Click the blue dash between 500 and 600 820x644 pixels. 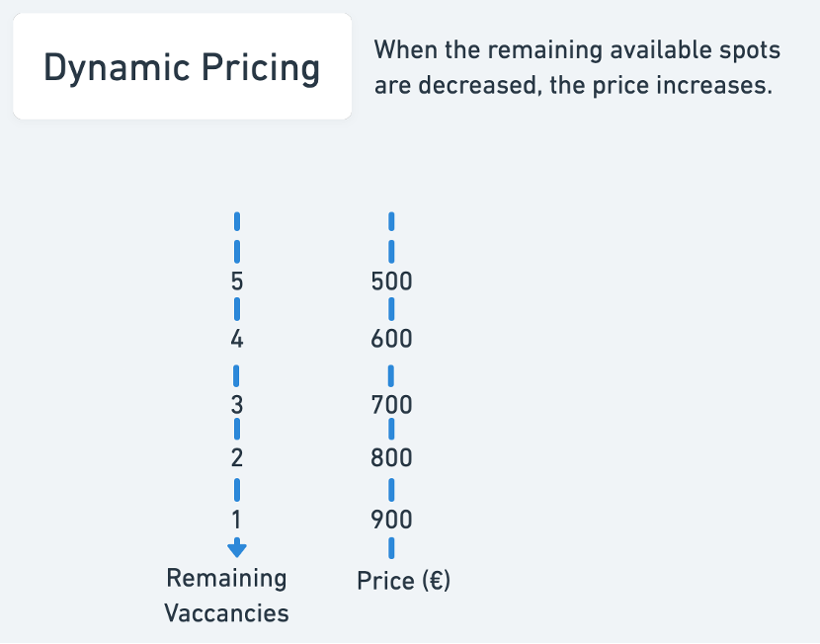tap(391, 310)
